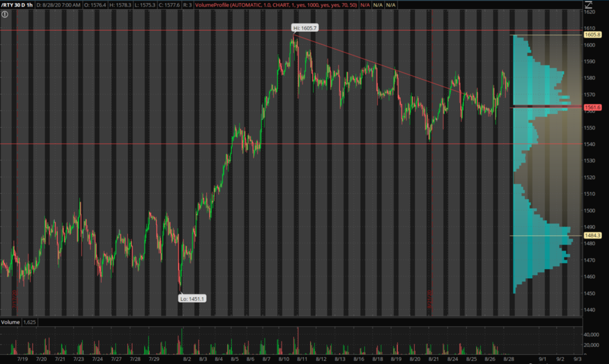The width and height of the screenshot is (609, 364).
Task: Select the 1605.8 price axis label
Action: point(593,35)
